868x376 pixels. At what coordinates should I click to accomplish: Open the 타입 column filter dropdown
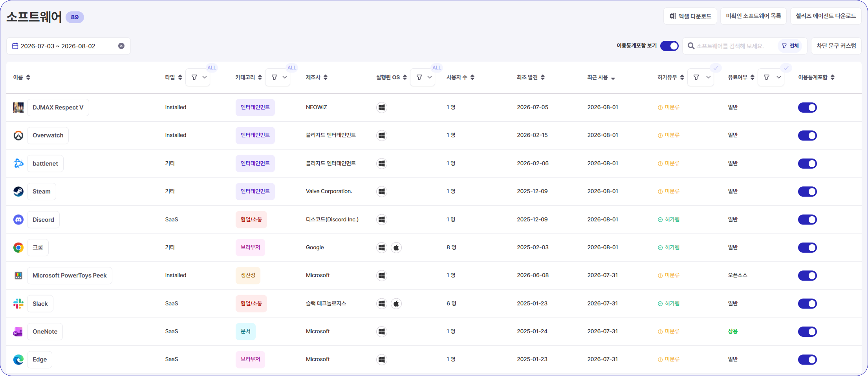pos(198,77)
